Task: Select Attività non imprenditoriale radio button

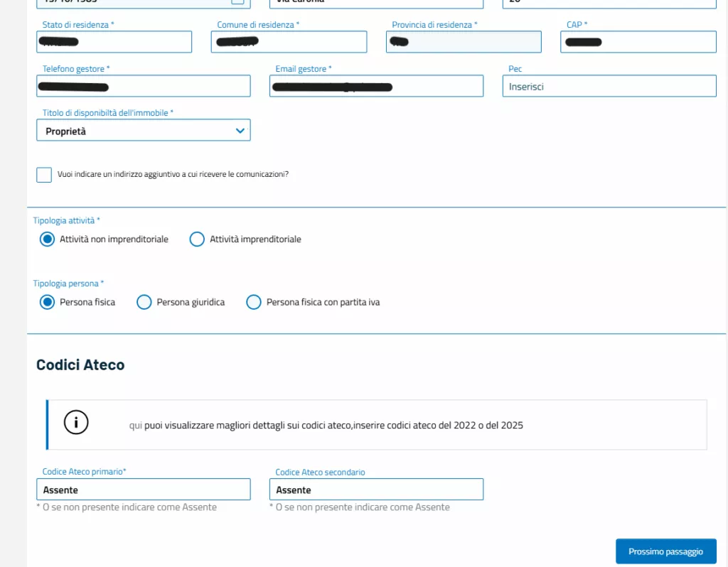Action: click(x=48, y=239)
